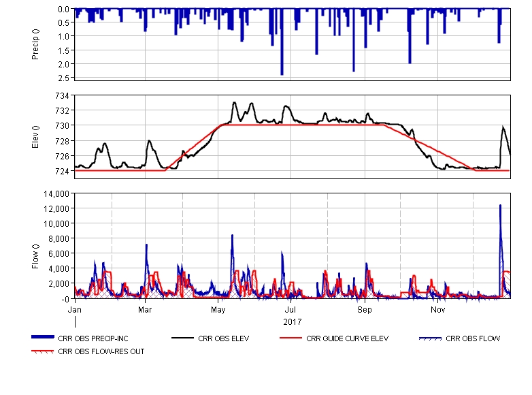Viewport: 532px width, 395px height.
Task: Click the 734 tick on the elevation axis
Action: [x=62, y=95]
